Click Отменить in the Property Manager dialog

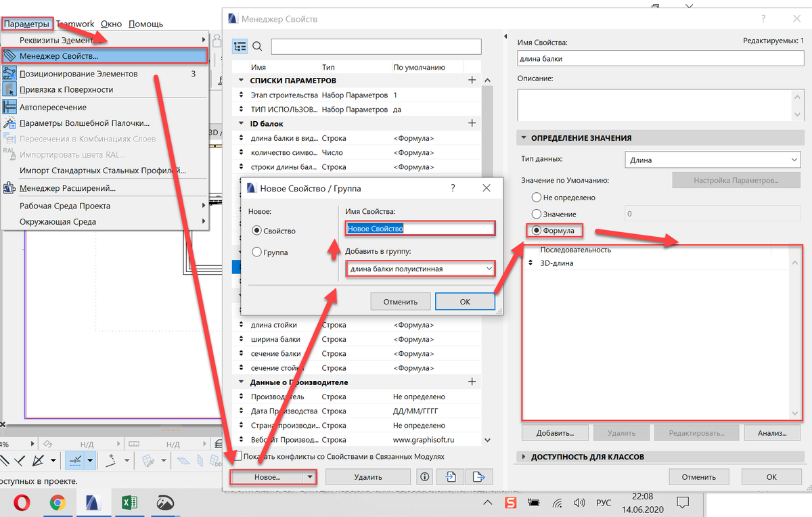(x=699, y=476)
